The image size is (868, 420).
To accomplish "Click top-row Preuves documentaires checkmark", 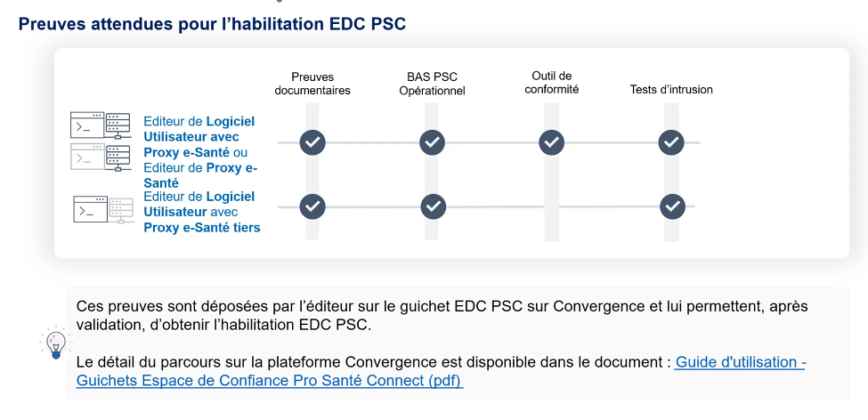I will (x=312, y=142).
